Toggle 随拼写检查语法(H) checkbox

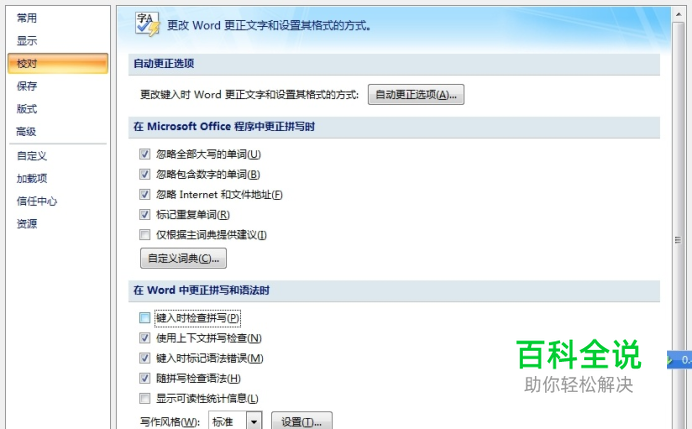[145, 378]
